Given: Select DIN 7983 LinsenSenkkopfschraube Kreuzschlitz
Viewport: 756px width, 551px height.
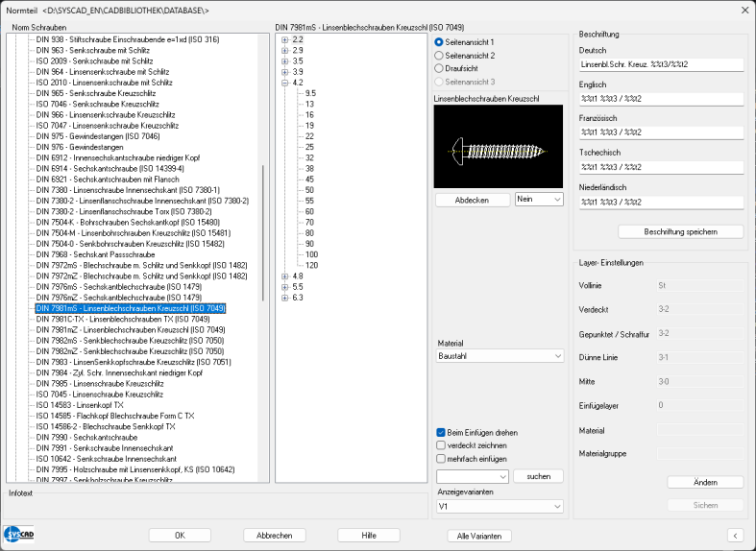Looking at the screenshot, I should (x=134, y=362).
